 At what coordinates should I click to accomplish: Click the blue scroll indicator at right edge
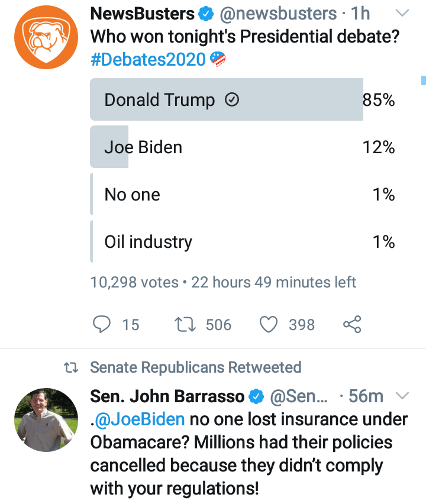pyautogui.click(x=424, y=80)
